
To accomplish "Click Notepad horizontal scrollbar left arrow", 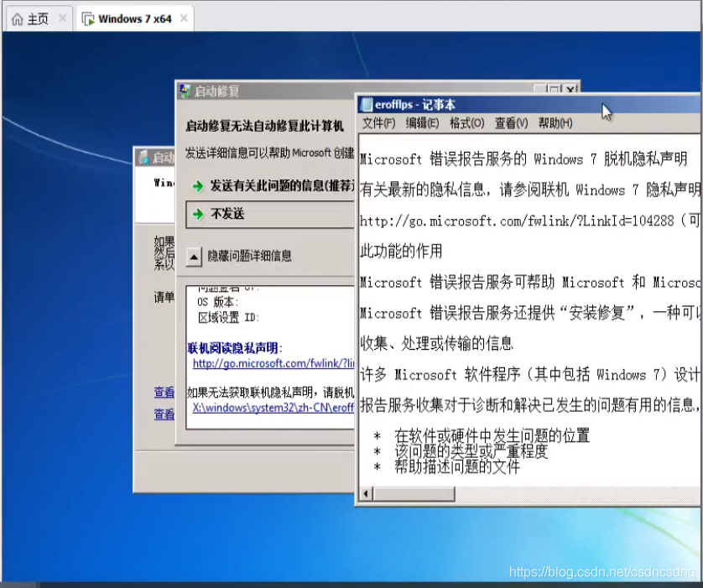I will point(366,494).
